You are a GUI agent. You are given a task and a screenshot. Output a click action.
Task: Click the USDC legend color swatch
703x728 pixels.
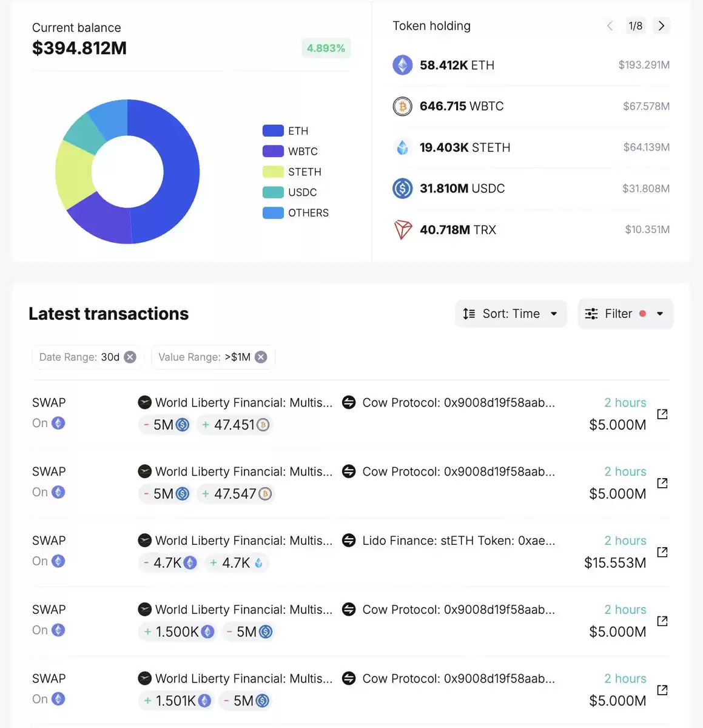tap(273, 192)
